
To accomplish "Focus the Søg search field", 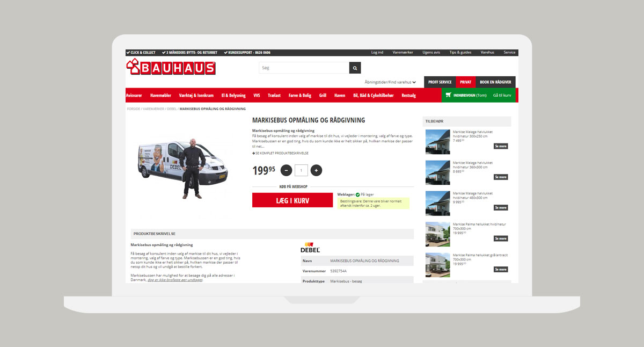I will click(304, 68).
